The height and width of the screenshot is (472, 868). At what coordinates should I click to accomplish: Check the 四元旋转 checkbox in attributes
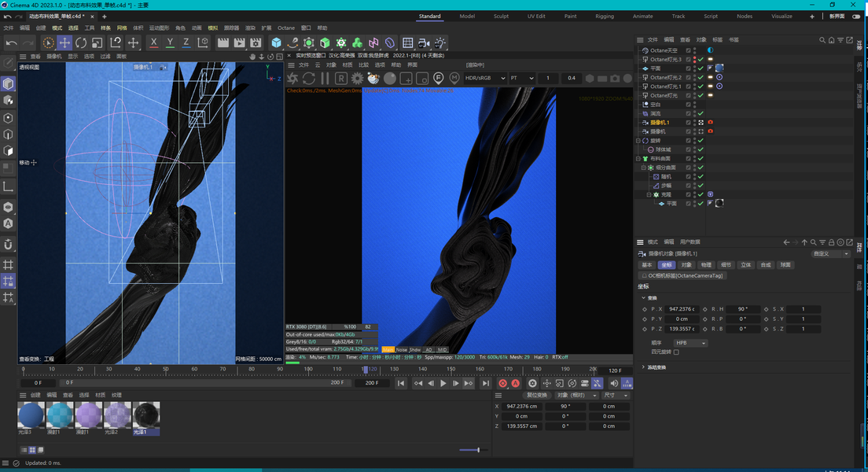click(676, 352)
